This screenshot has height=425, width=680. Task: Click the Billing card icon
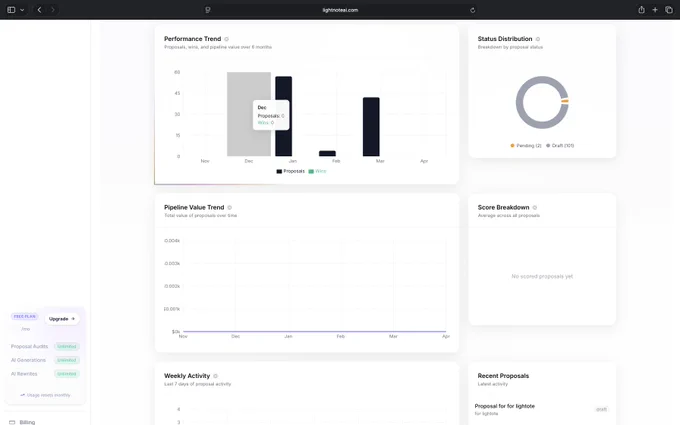point(12,422)
